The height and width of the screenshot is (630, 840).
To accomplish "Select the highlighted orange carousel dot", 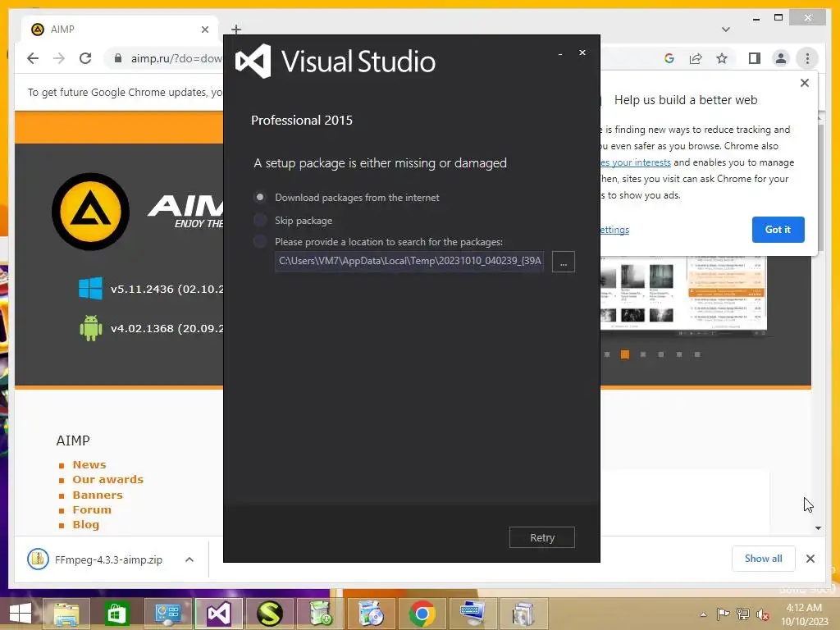I will click(624, 354).
